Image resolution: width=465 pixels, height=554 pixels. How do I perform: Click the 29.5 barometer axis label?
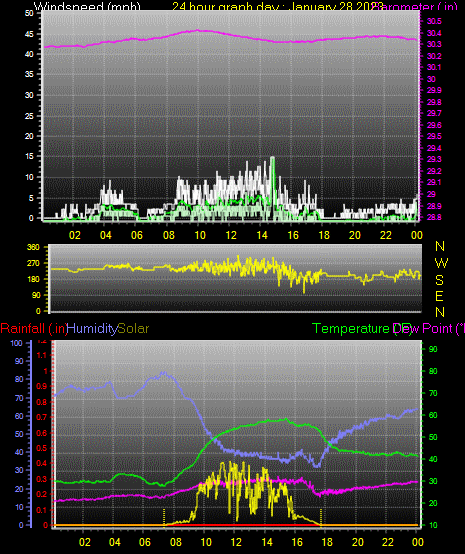point(434,136)
